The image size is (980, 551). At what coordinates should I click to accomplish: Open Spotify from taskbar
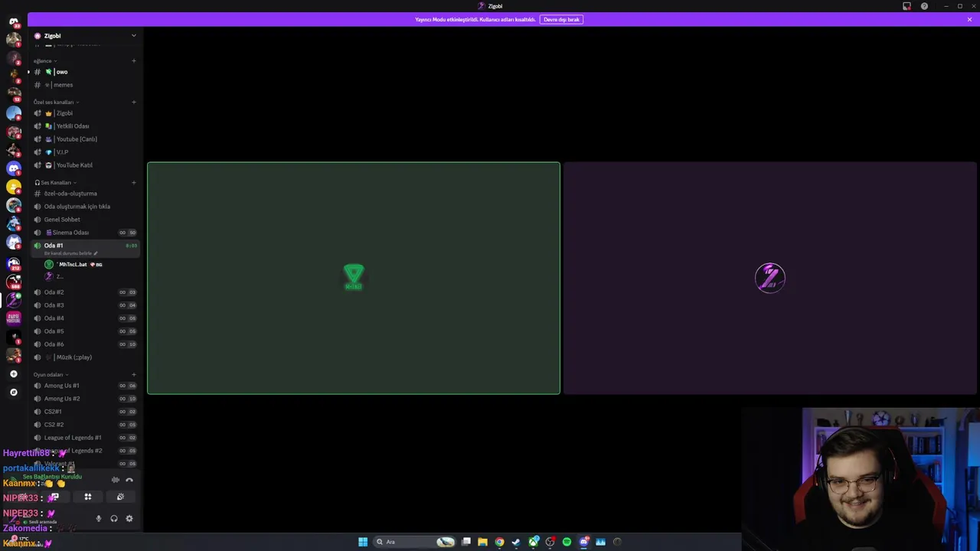(567, 542)
